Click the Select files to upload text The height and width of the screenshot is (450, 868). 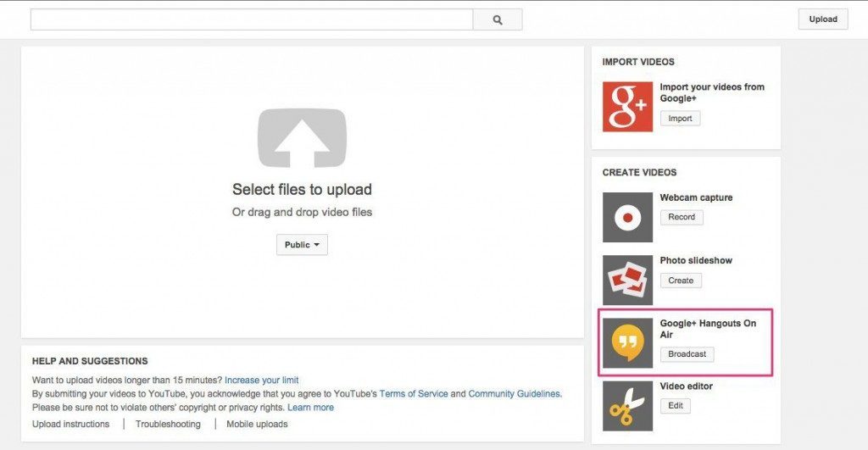[x=303, y=189]
